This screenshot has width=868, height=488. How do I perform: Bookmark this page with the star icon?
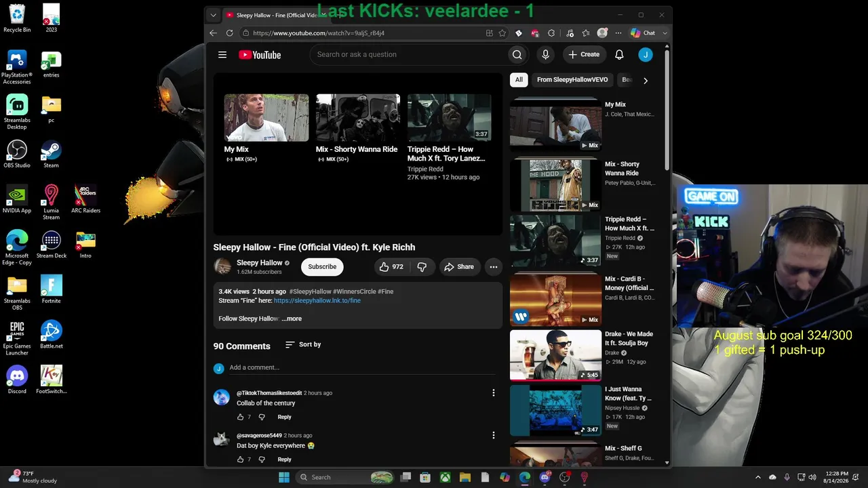pos(502,33)
